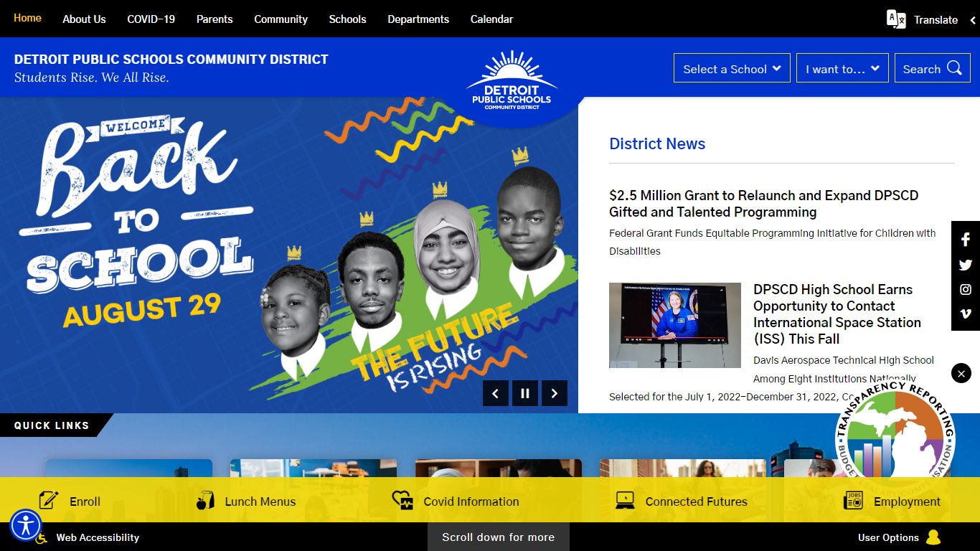Open the Community menu
This screenshot has width=980, height=551.
point(281,19)
